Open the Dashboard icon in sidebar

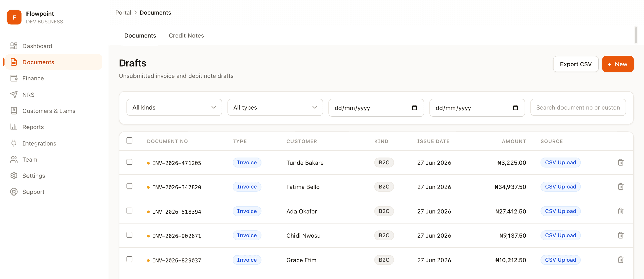(14, 46)
